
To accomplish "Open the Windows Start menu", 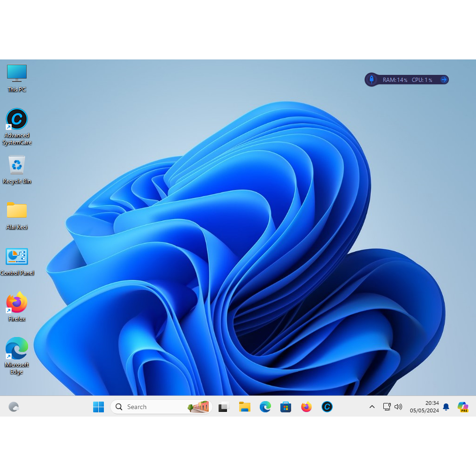I will click(98, 407).
